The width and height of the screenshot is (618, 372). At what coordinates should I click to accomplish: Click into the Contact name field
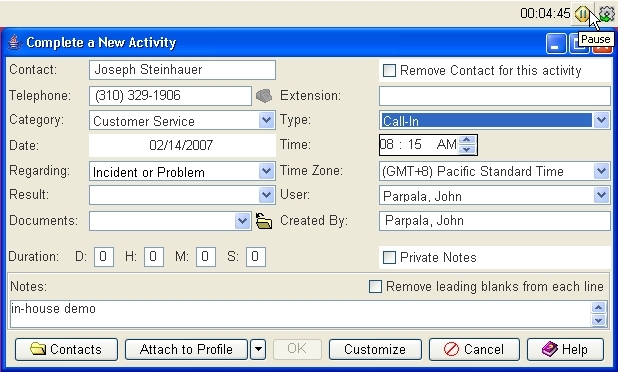click(x=182, y=70)
